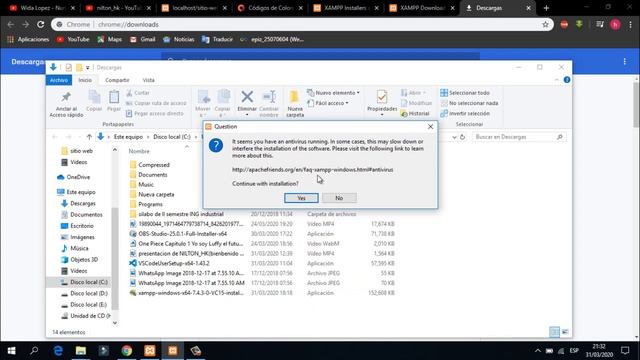This screenshot has height=360, width=640.
Task: Bookmark this page with the star icon
Action: pos(545,24)
